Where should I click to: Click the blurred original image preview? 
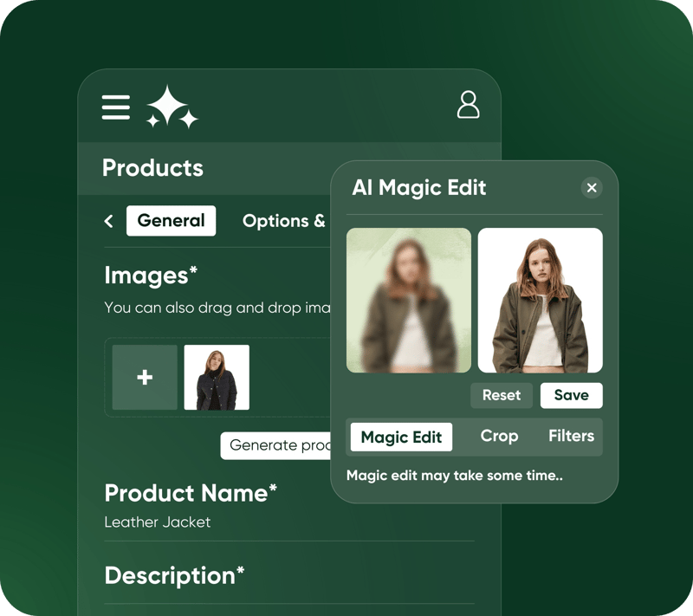(x=409, y=301)
